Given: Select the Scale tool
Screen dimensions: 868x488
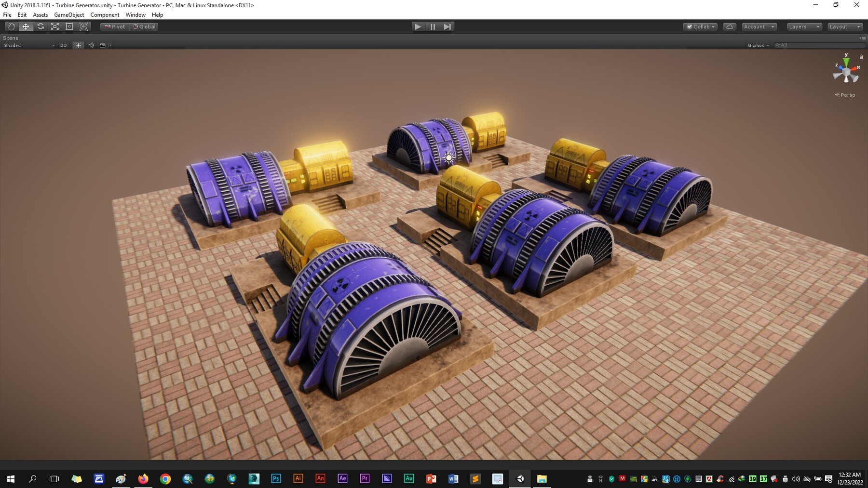Looking at the screenshot, I should point(55,26).
